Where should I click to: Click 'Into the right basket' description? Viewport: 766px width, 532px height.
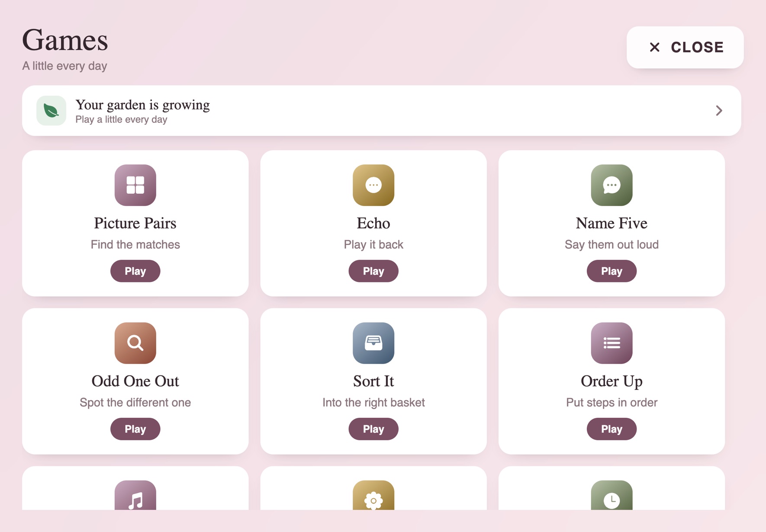[x=373, y=402]
